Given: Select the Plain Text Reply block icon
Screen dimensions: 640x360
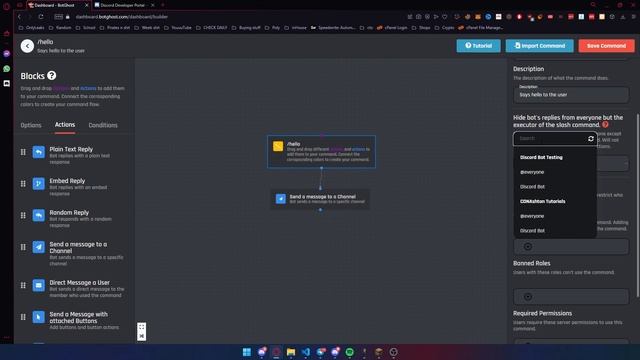Looking at the screenshot, I should (x=39, y=152).
